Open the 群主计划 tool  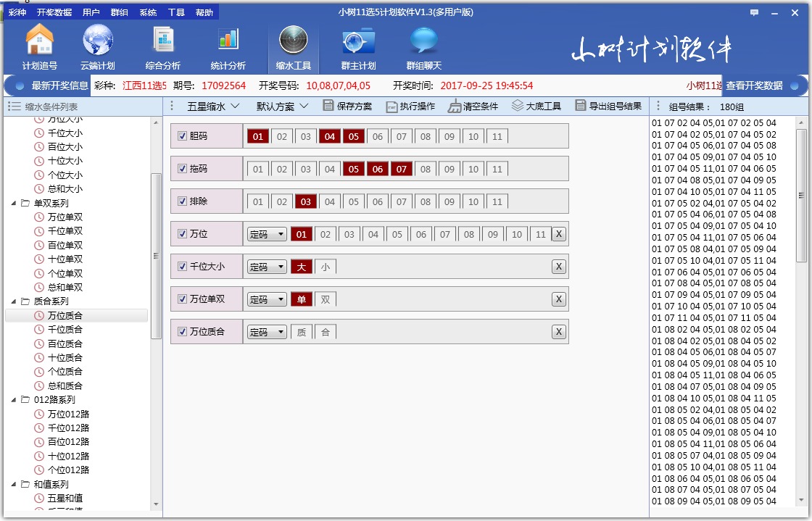(358, 47)
